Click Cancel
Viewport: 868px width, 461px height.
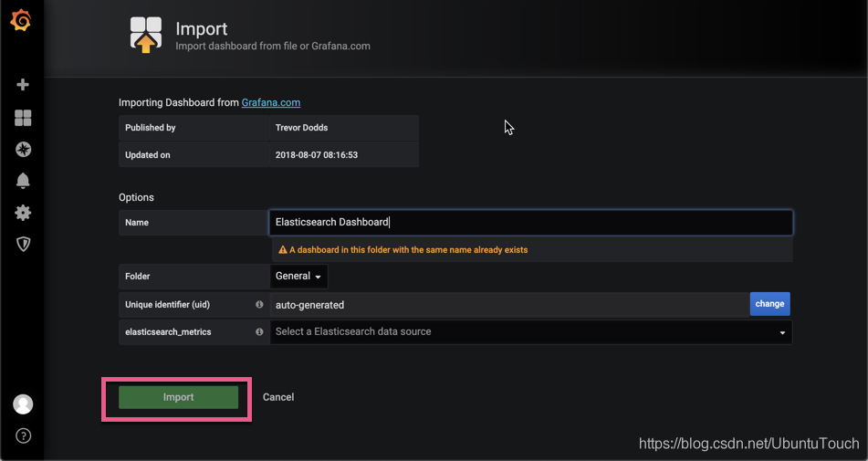pyautogui.click(x=277, y=397)
